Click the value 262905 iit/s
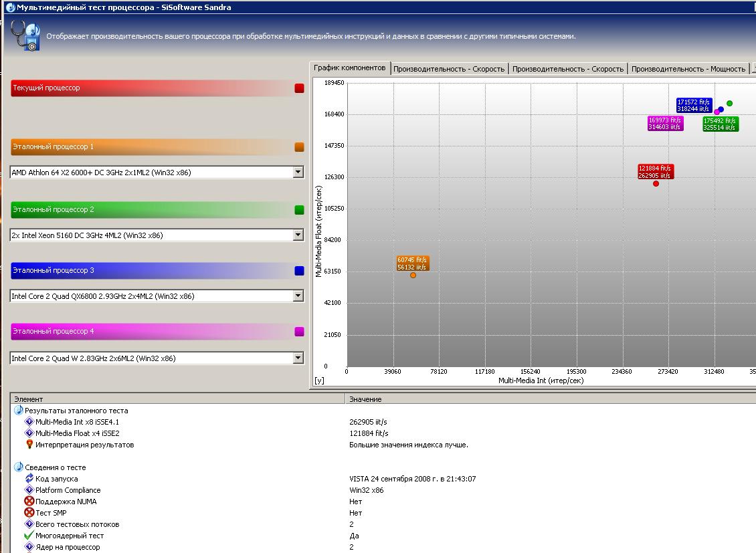This screenshot has height=553, width=756. tap(368, 422)
